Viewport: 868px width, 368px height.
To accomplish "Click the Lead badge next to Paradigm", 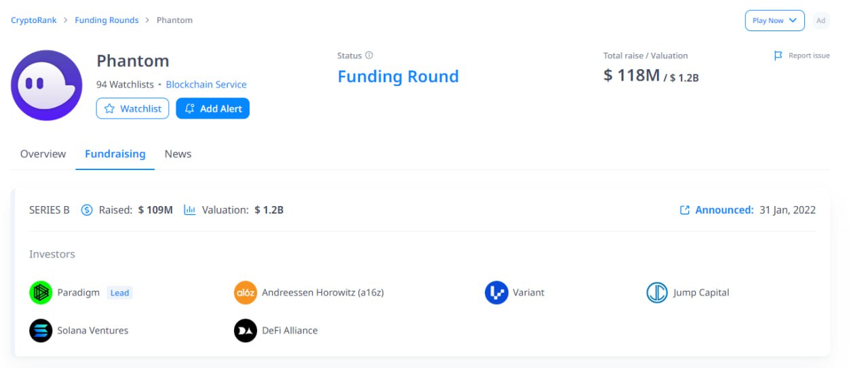I will (x=119, y=293).
